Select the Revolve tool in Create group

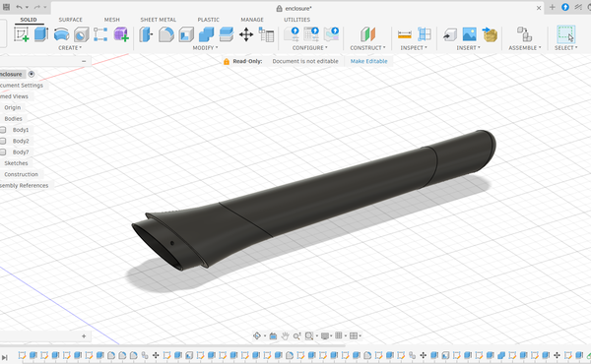[61, 34]
